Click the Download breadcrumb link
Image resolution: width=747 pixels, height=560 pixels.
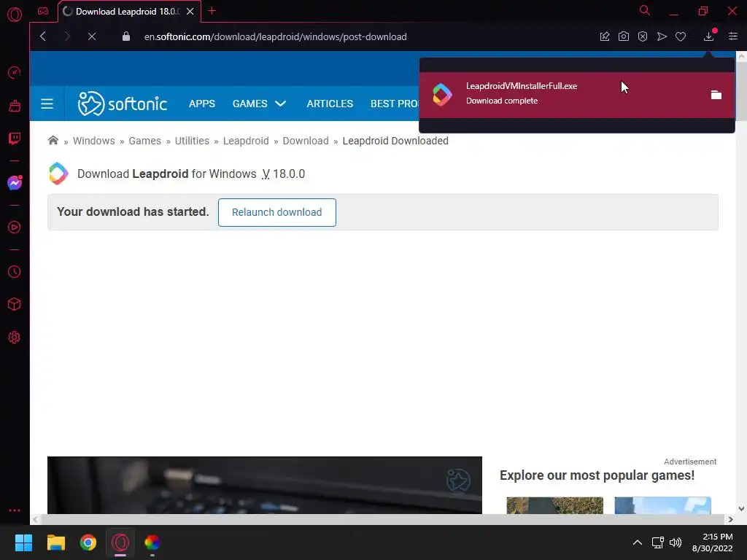(306, 141)
